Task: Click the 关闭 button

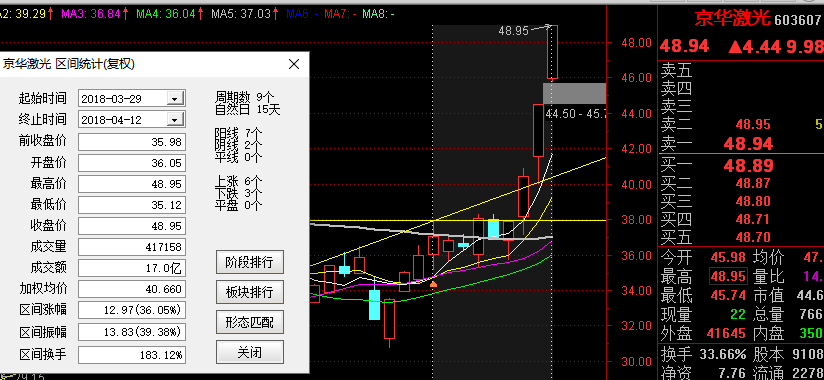Action: pos(250,352)
